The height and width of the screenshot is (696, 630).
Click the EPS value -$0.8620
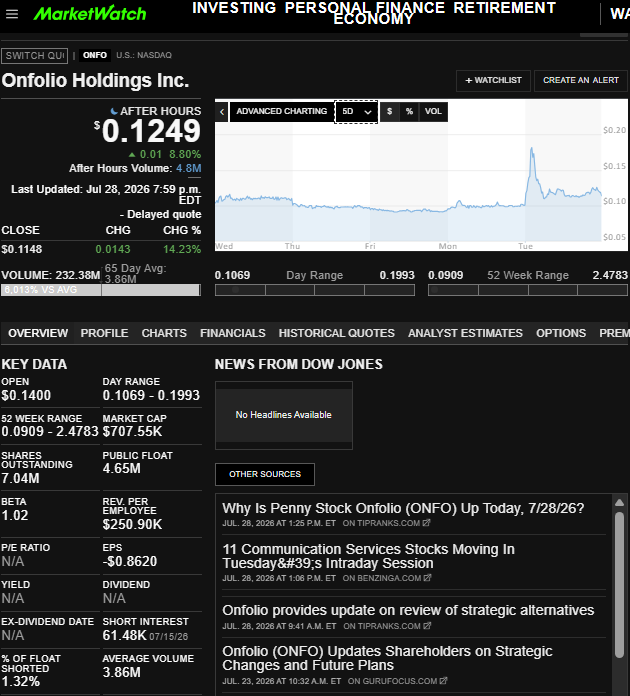(130, 562)
